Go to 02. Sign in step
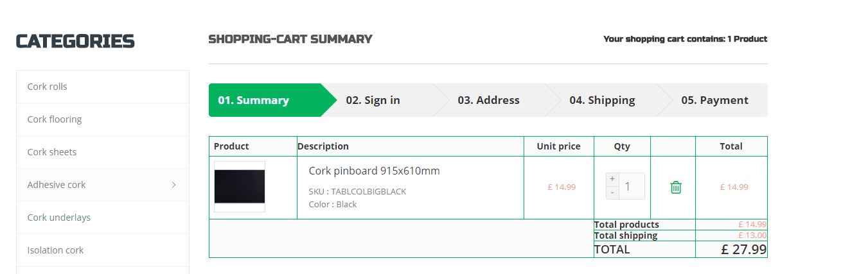 tap(373, 100)
